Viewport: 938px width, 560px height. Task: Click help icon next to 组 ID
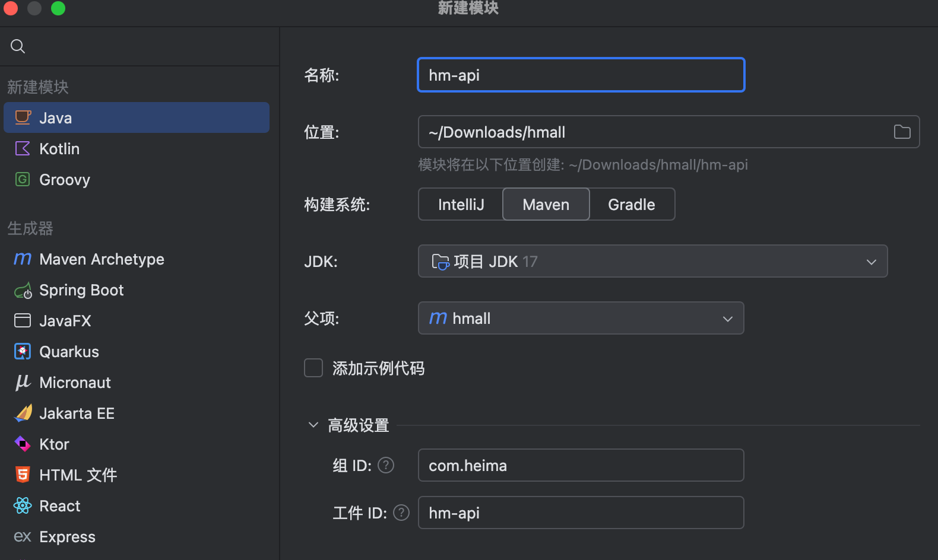coord(386,465)
